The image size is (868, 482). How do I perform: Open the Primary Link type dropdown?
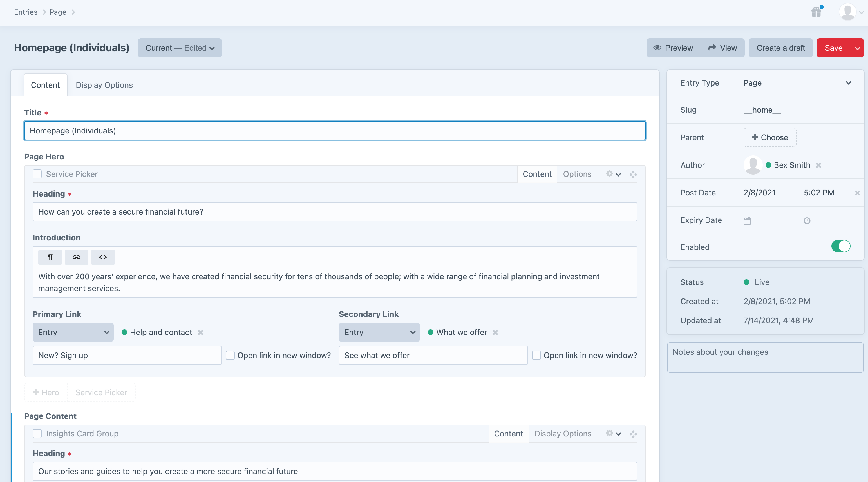73,332
